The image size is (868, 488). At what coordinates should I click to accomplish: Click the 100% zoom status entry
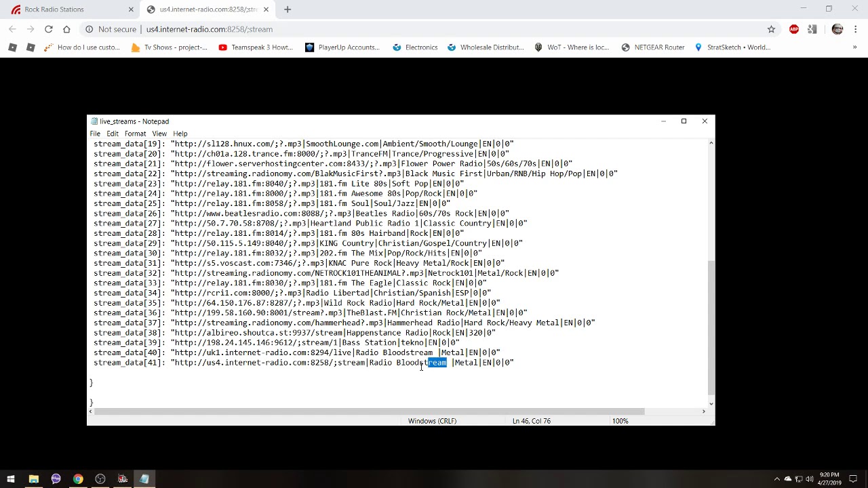coord(620,421)
